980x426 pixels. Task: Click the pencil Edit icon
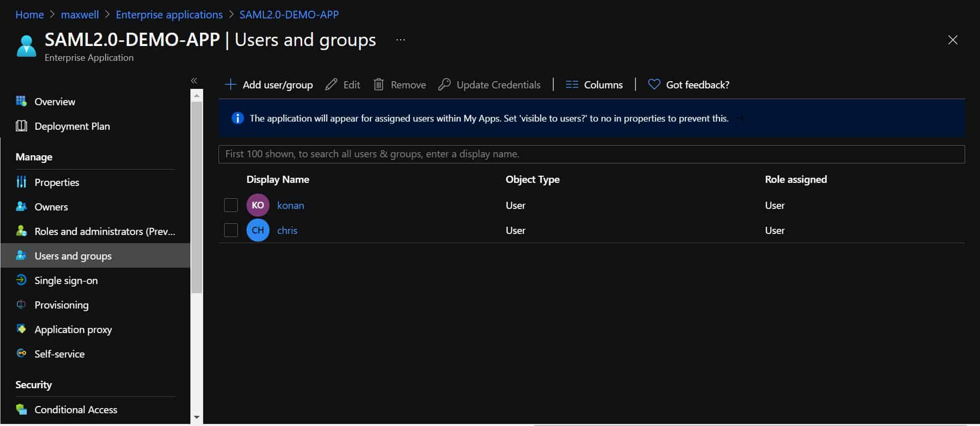[331, 84]
